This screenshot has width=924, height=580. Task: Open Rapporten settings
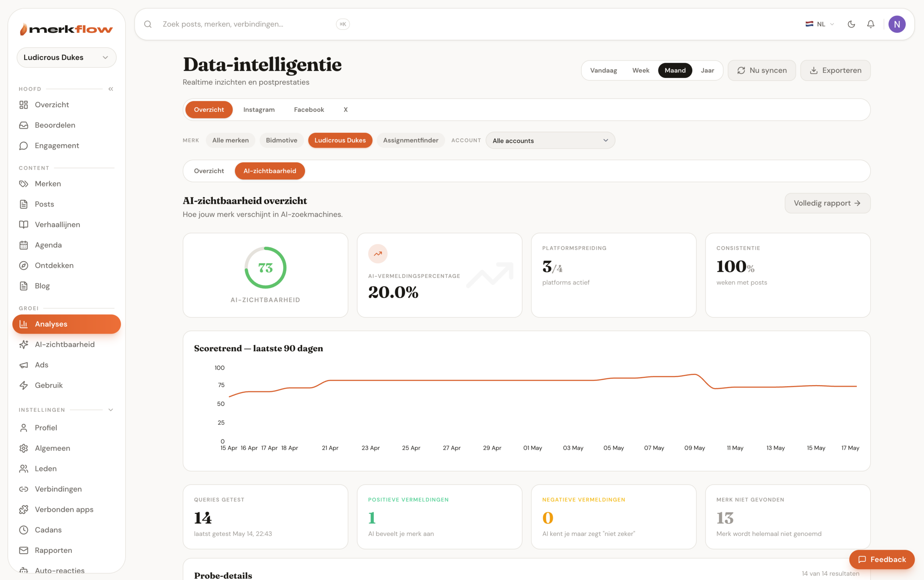pyautogui.click(x=66, y=550)
